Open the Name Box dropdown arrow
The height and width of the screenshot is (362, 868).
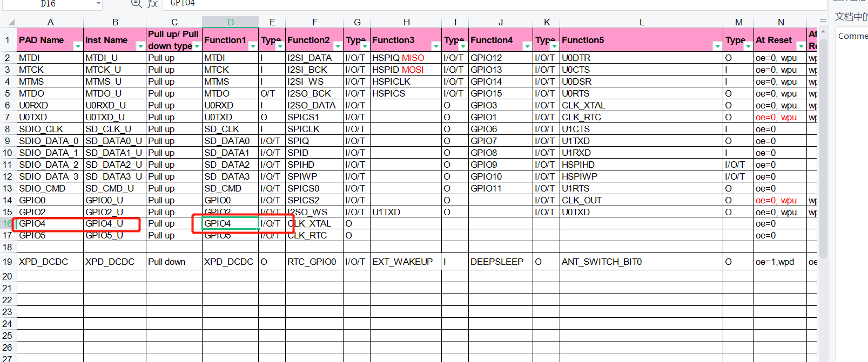click(x=98, y=4)
